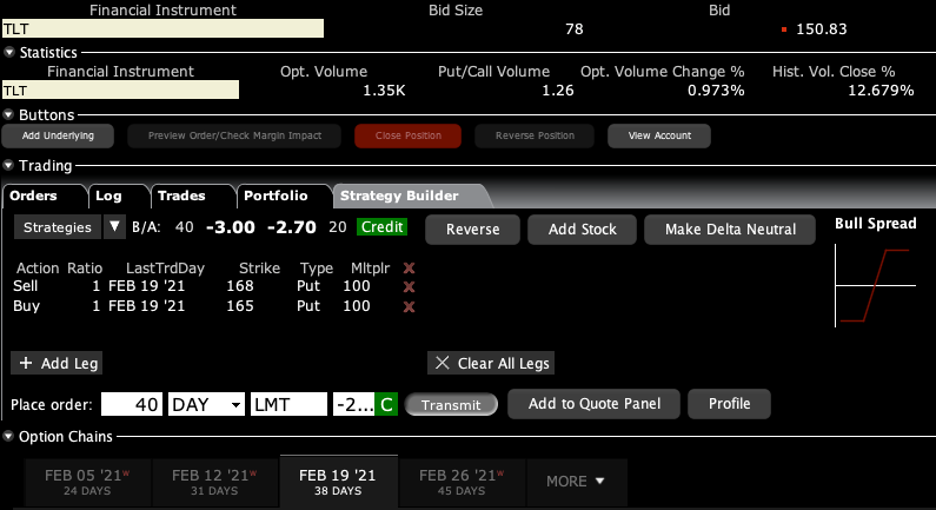Toggle the green Credit indicator

382,227
